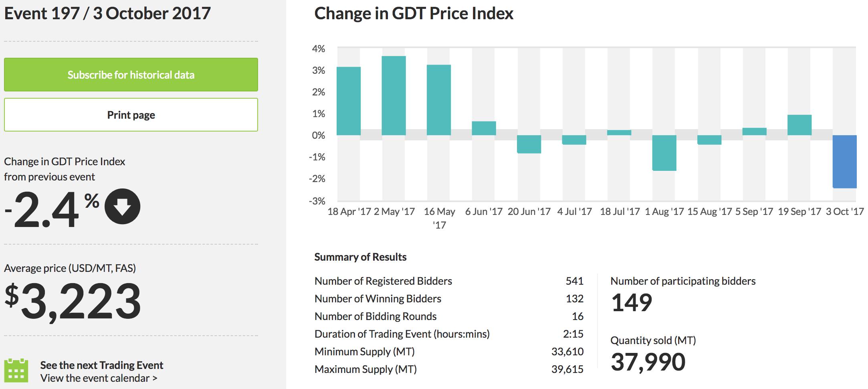The image size is (868, 389).
Task: Select the blue 3 Oct '17 bar
Action: tap(844, 162)
